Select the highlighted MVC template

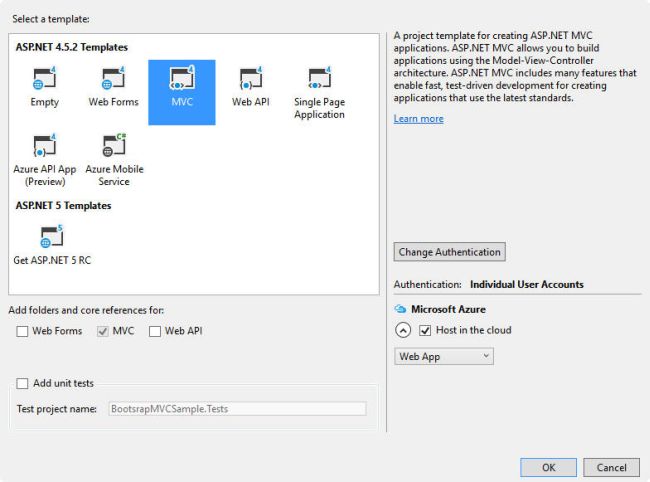[182, 92]
